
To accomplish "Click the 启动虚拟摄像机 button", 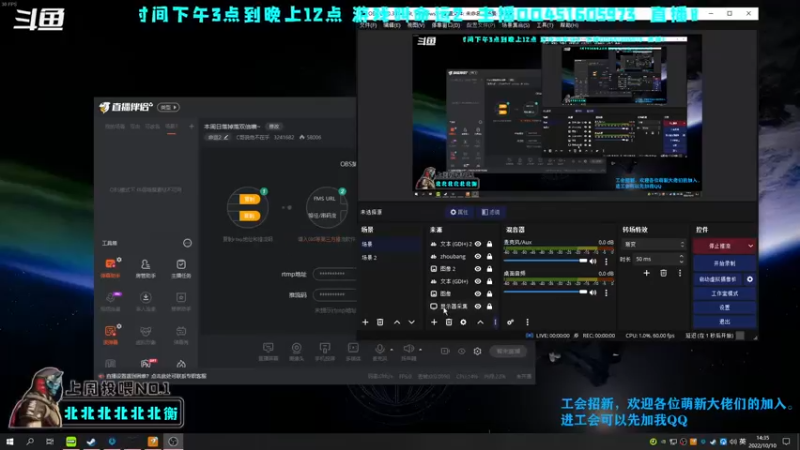I will 718,279.
